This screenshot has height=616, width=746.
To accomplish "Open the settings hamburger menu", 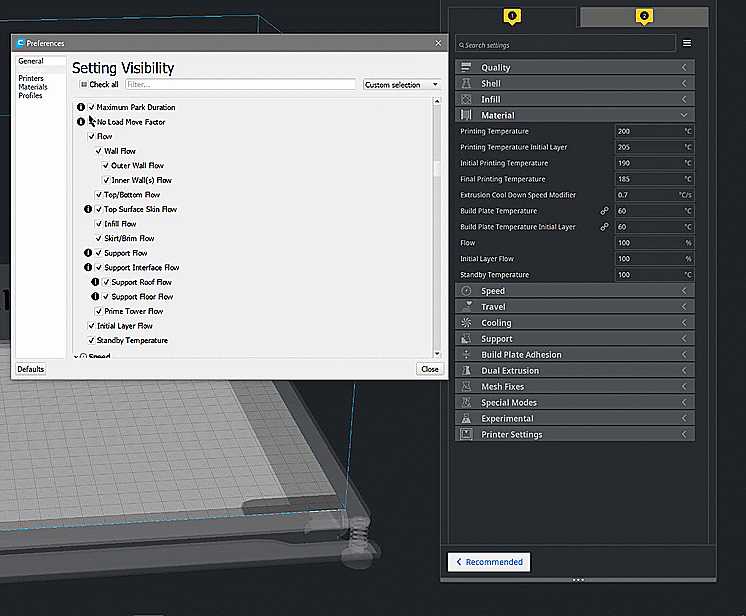I will [x=687, y=43].
